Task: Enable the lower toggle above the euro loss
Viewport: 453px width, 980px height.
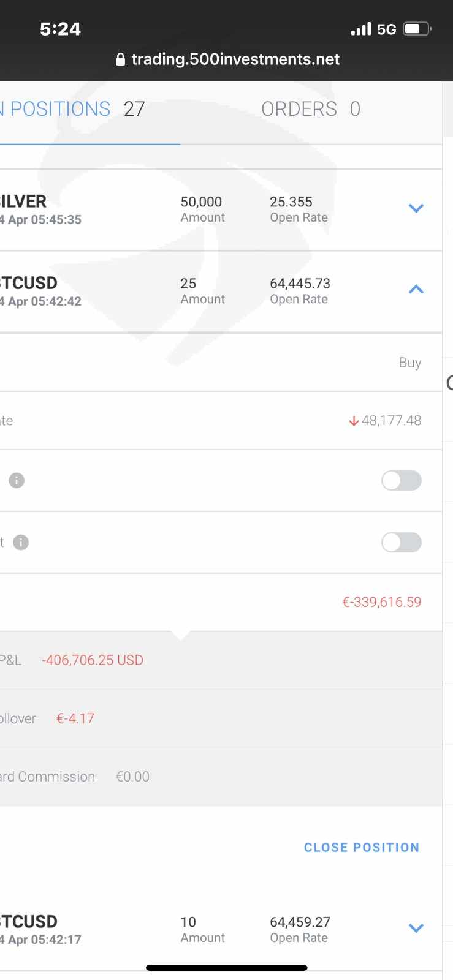Action: 401,543
